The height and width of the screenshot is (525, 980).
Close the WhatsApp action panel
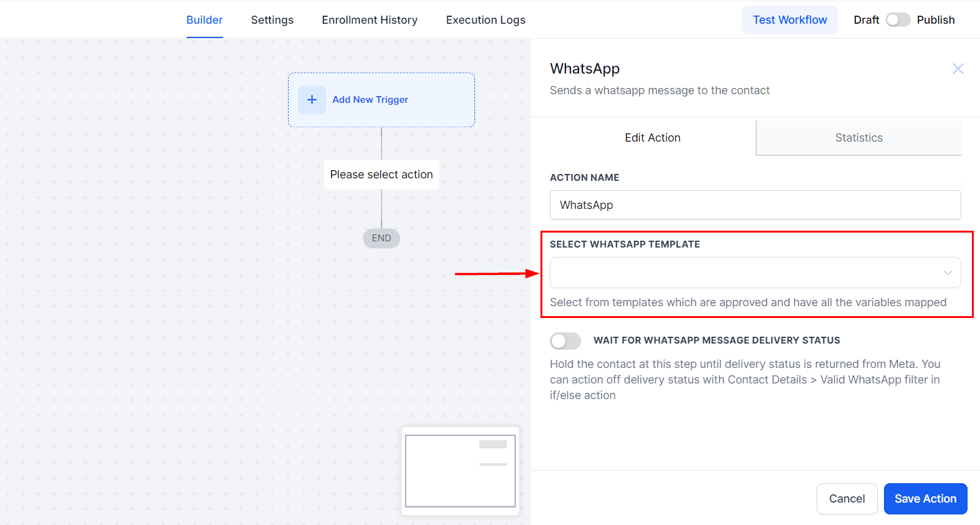[958, 69]
